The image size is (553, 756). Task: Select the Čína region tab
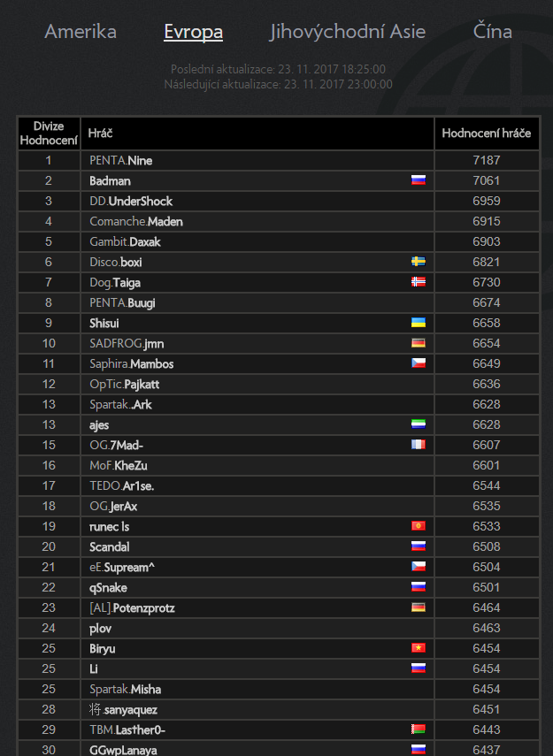(493, 32)
